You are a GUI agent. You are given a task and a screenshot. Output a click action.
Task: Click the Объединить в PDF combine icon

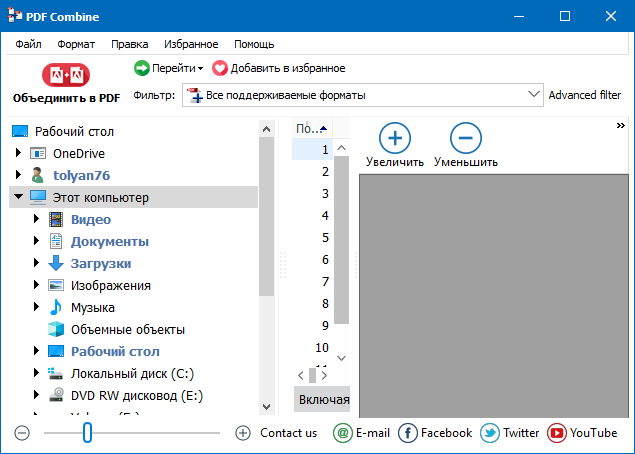66,75
